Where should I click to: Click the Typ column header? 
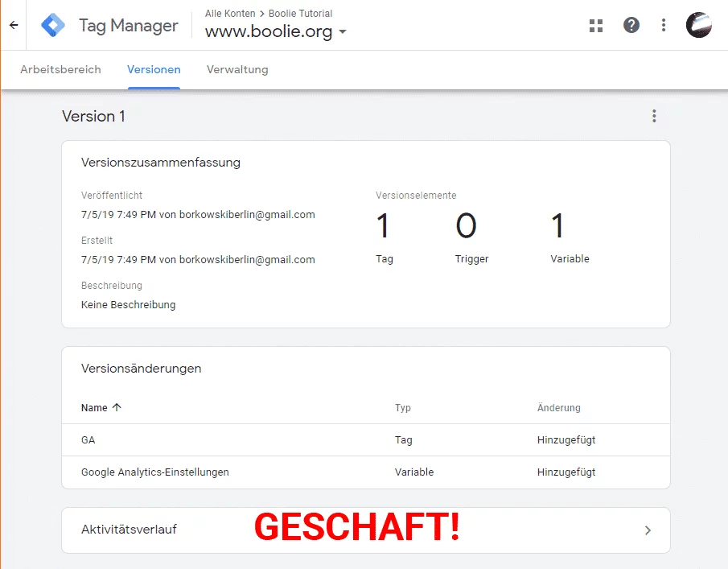click(402, 408)
